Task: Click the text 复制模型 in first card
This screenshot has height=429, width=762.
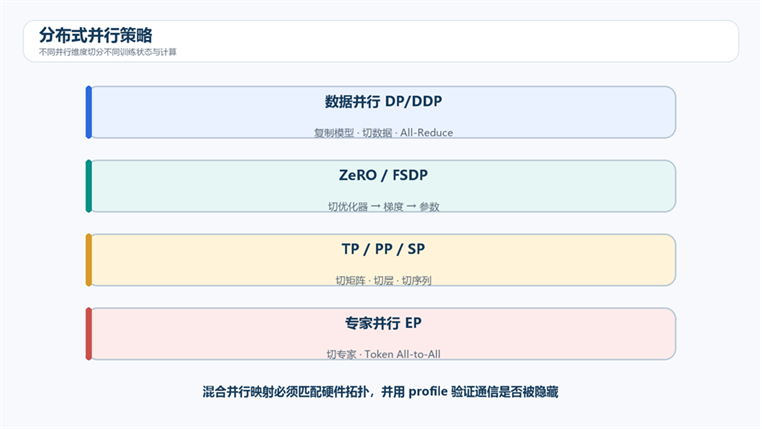Action: (334, 133)
